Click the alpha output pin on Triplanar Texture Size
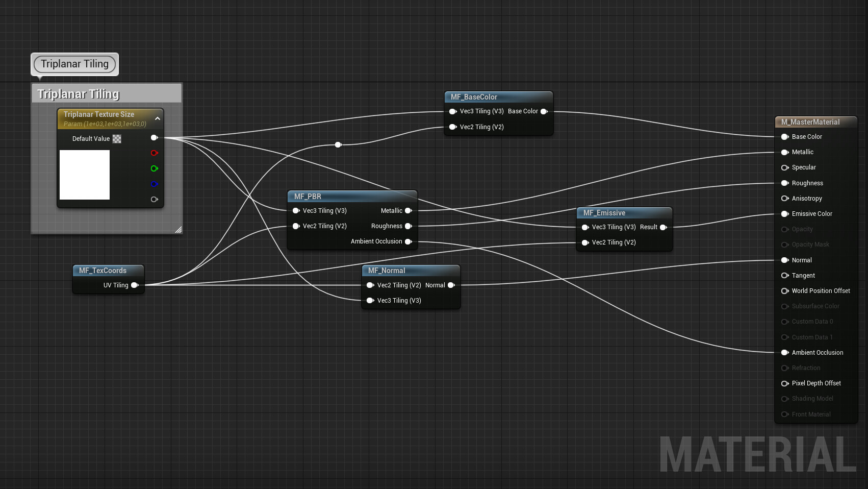The height and width of the screenshot is (489, 868). click(155, 199)
